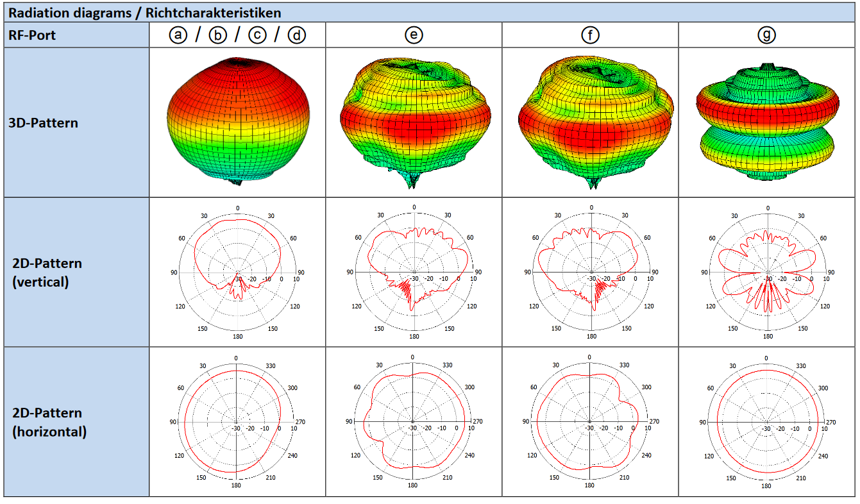Select the circled b port symbol
The image size is (860, 504).
pos(218,36)
